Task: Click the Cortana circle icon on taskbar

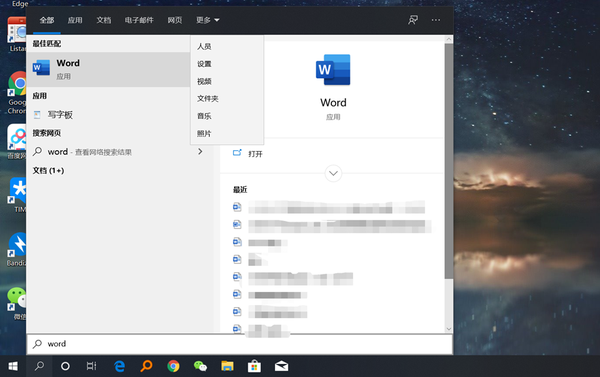Action: (65, 366)
